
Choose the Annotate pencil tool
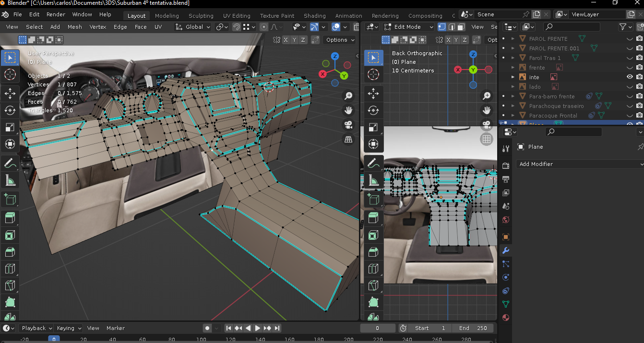coord(10,164)
